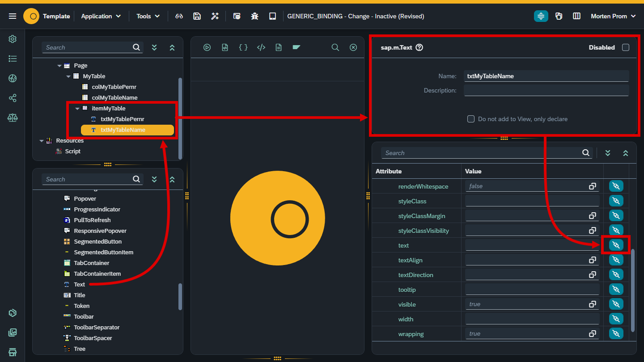Toggle the Disabled checkbox
Viewport: 644px width, 362px height.
pyautogui.click(x=626, y=47)
